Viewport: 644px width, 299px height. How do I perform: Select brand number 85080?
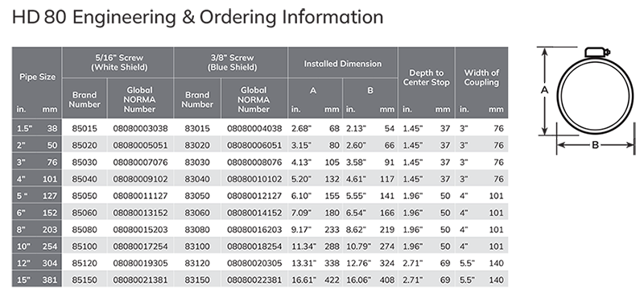click(x=85, y=230)
